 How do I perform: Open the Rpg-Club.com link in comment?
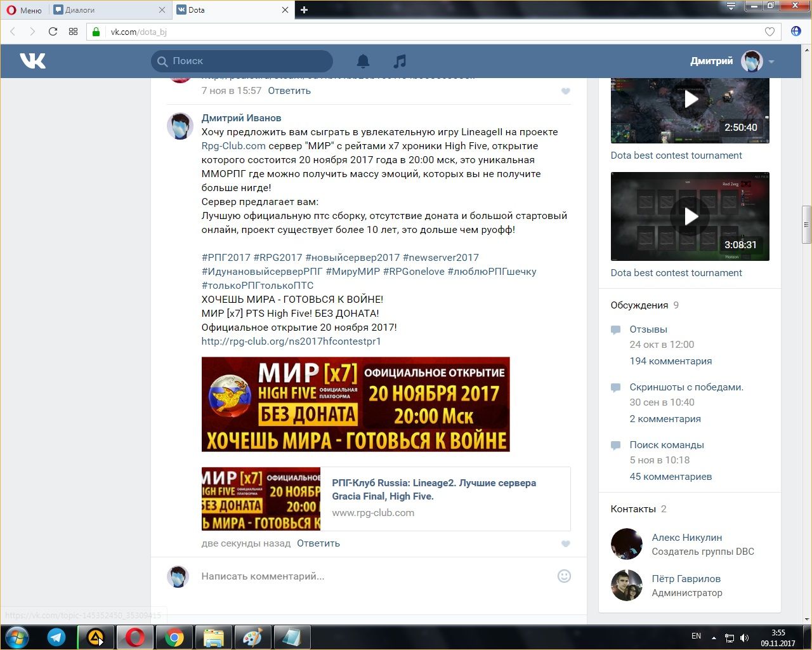coord(233,146)
